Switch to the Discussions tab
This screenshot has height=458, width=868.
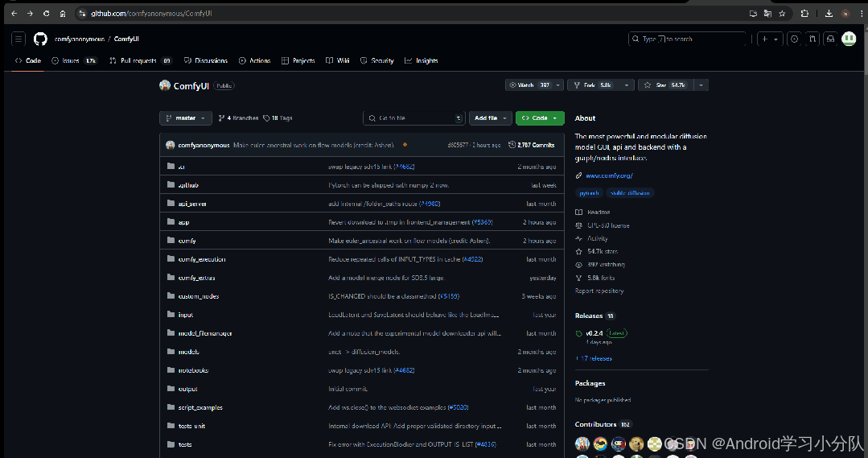tap(205, 61)
